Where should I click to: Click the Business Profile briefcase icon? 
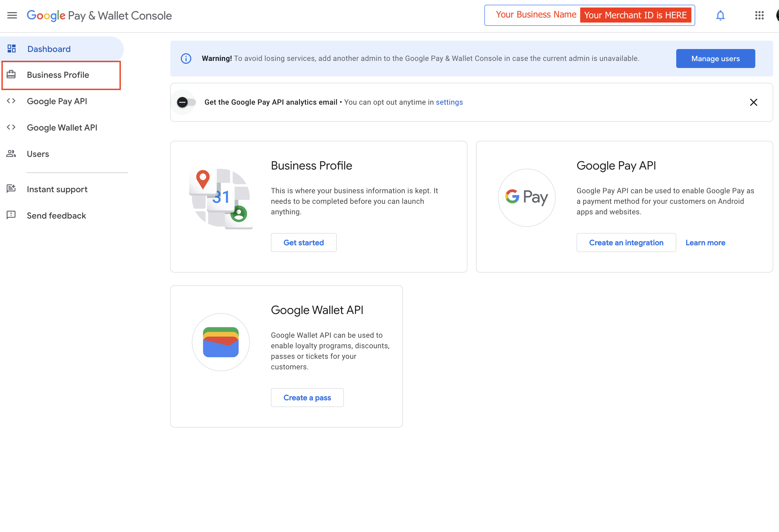tap(11, 74)
